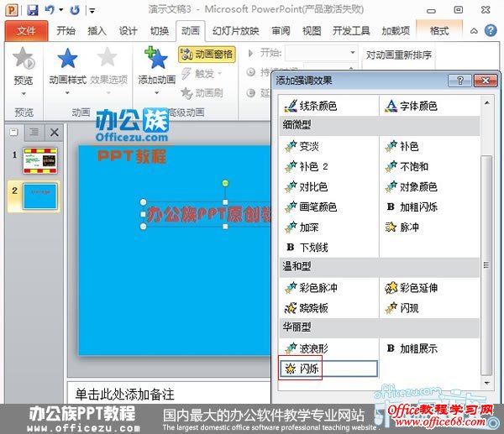The width and height of the screenshot is (504, 434).
Task: Click the 添加动画 star with plus icon
Action: tap(156, 58)
